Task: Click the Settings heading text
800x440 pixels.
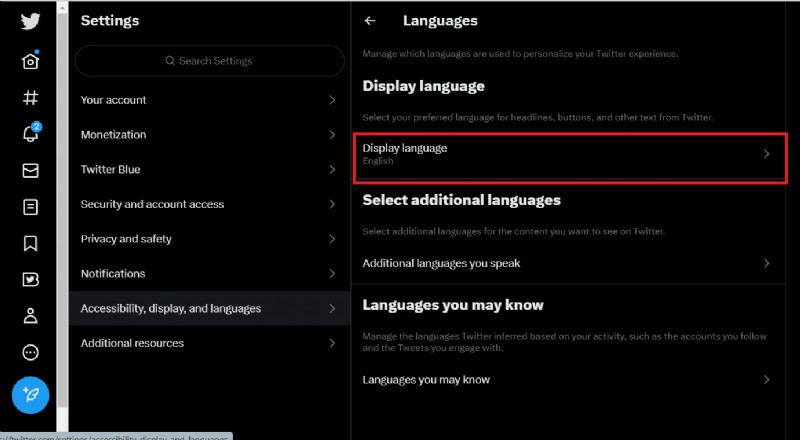Action: click(x=110, y=21)
